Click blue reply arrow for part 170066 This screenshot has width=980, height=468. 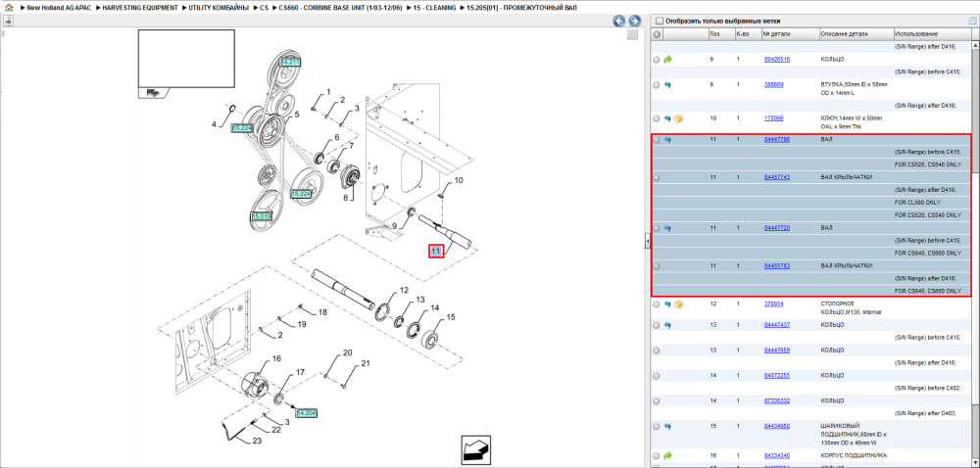pyautogui.click(x=667, y=117)
